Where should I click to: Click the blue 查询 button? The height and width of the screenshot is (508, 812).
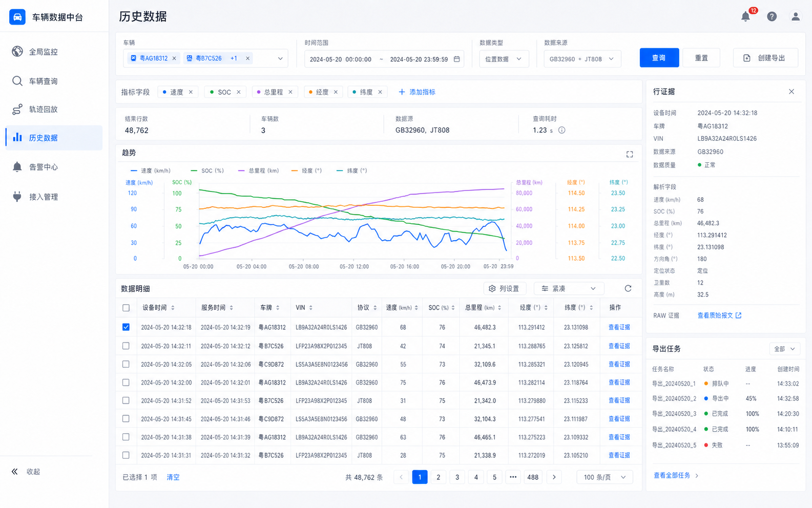pos(659,58)
